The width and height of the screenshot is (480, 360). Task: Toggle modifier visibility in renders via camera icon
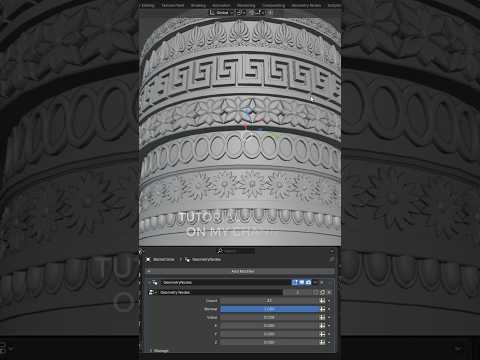tap(308, 282)
